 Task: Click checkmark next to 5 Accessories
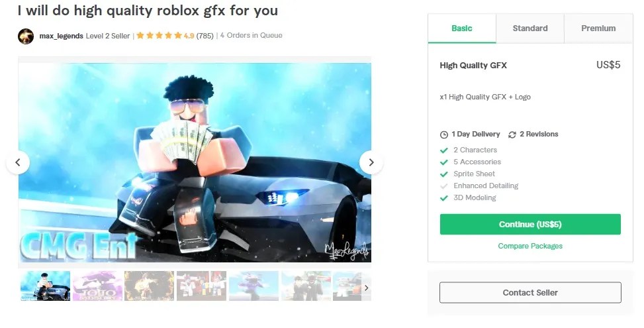click(x=443, y=162)
